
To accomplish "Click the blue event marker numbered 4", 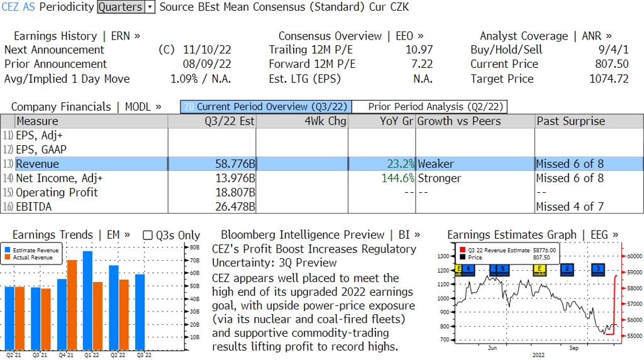I will (468, 270).
